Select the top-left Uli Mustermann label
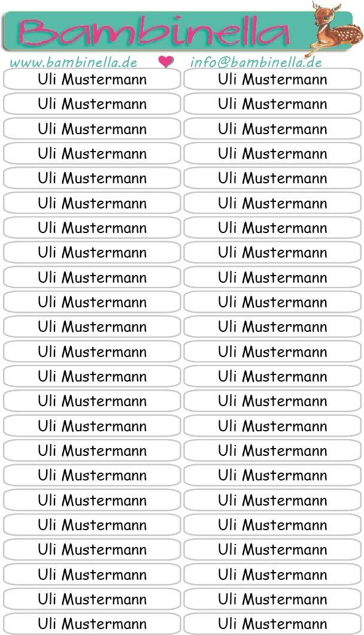Viewport: 364px width, 635px height. click(x=92, y=79)
